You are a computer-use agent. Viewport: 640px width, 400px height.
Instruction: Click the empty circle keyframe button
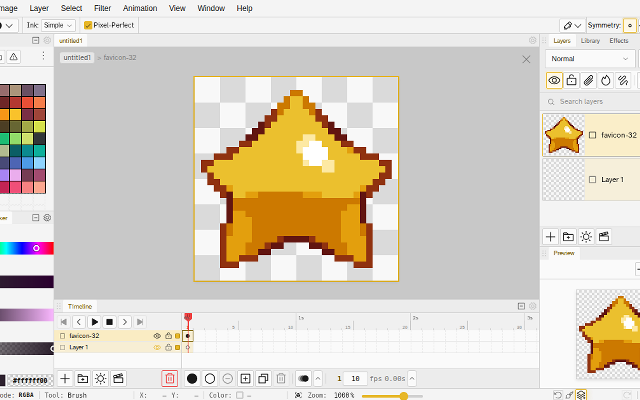coord(210,379)
